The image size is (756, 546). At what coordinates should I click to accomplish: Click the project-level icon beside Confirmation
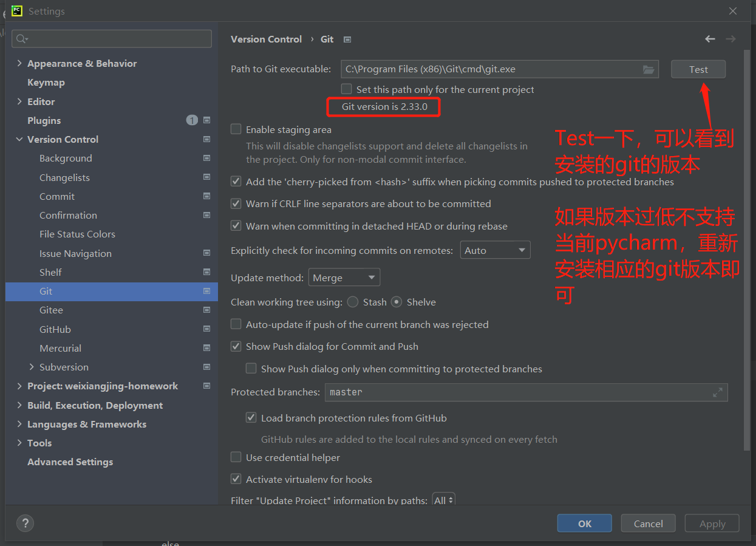point(206,215)
